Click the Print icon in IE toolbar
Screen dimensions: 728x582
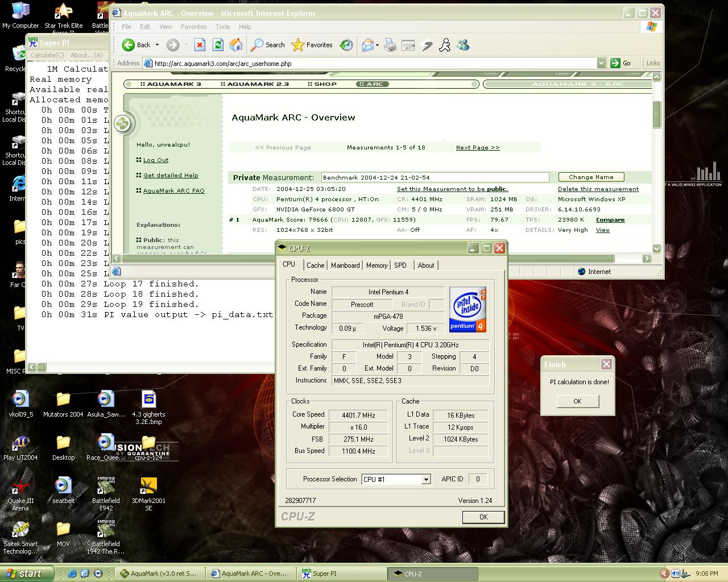[390, 45]
